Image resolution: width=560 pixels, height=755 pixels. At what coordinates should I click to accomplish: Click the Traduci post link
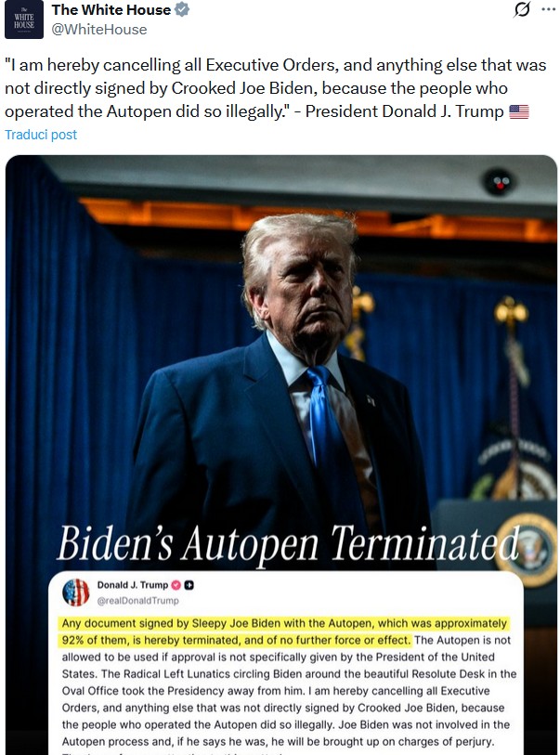pyautogui.click(x=41, y=135)
